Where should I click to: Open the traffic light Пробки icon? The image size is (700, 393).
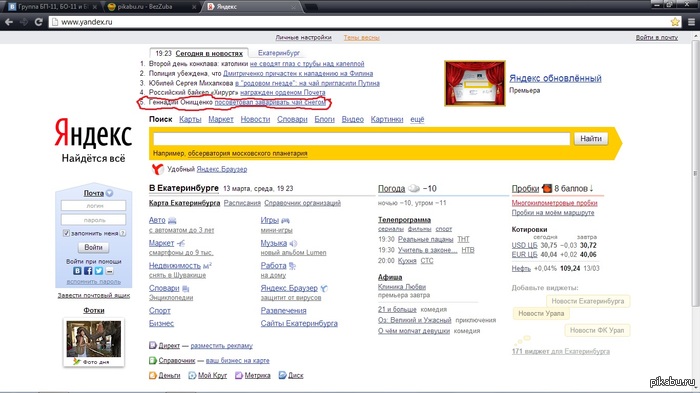click(x=547, y=188)
